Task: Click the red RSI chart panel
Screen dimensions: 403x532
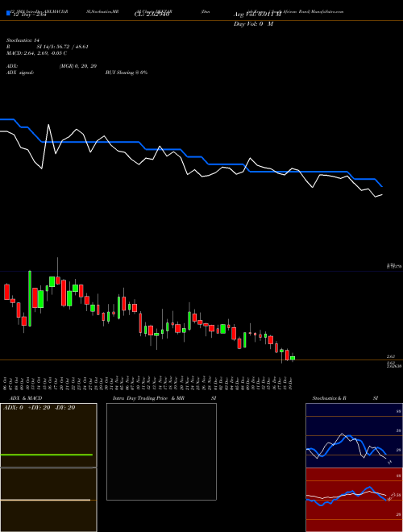Action: 354,500
